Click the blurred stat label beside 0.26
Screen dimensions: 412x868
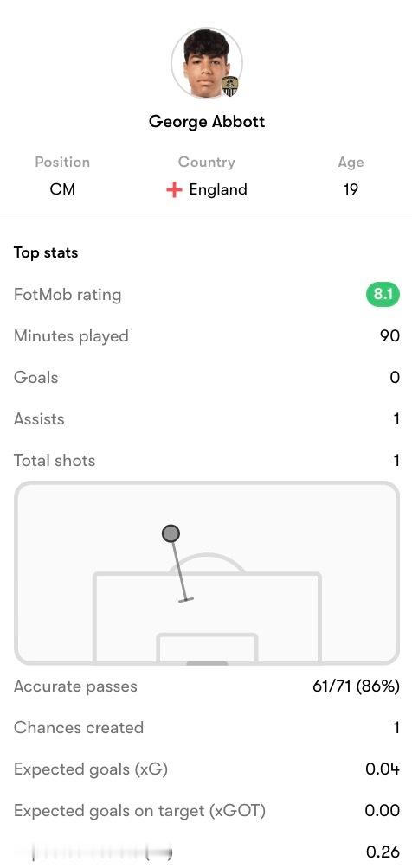(x=101, y=852)
